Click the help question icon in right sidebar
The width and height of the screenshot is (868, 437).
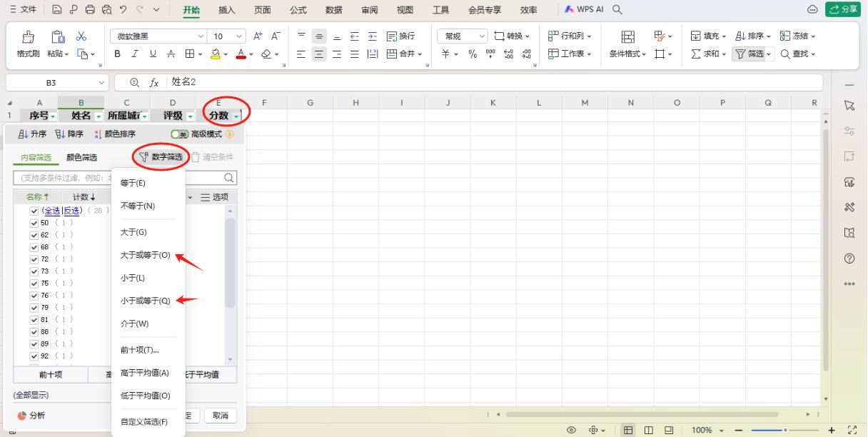[x=849, y=258]
